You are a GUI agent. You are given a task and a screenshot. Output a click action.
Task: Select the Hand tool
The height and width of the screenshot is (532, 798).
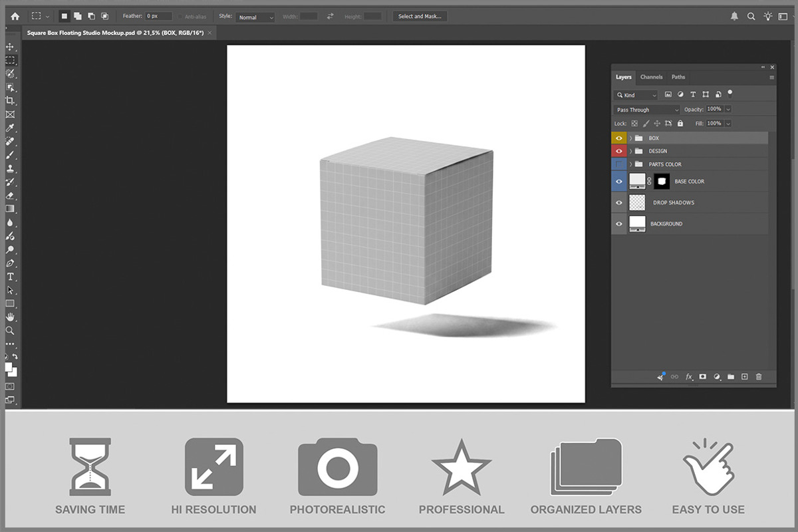[x=10, y=317]
